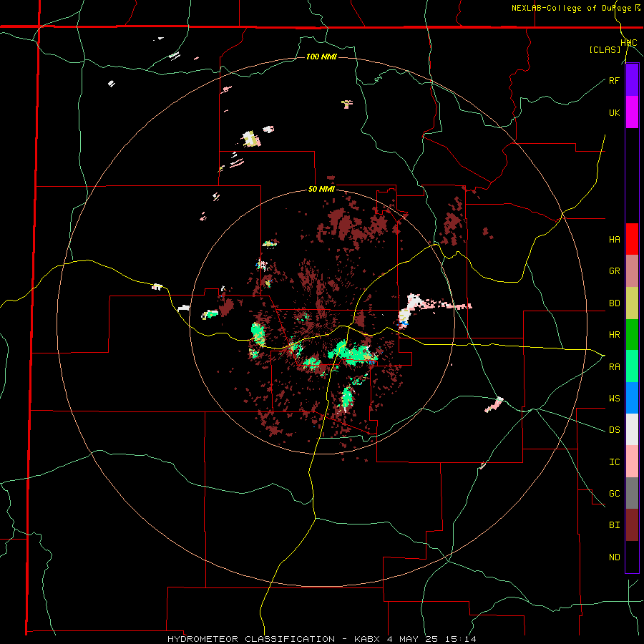Click the GC legend label

[615, 494]
